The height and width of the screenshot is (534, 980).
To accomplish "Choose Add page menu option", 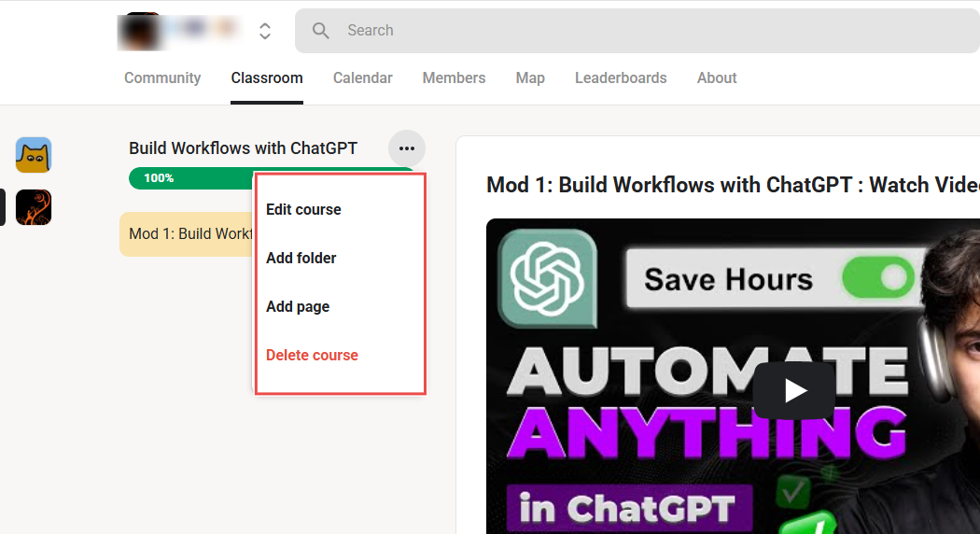I will pyautogui.click(x=298, y=306).
